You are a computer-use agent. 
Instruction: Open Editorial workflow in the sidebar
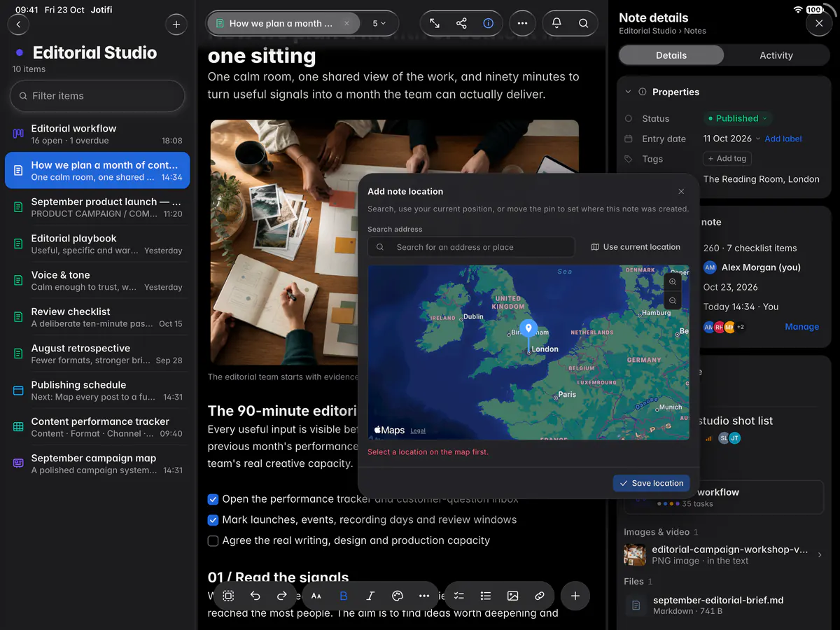click(97, 134)
